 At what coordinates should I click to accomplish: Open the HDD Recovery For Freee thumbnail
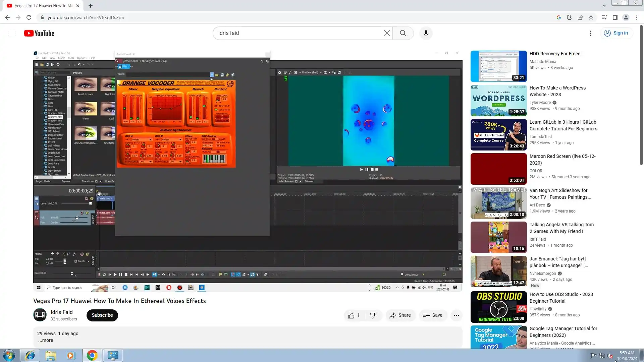coord(498,66)
